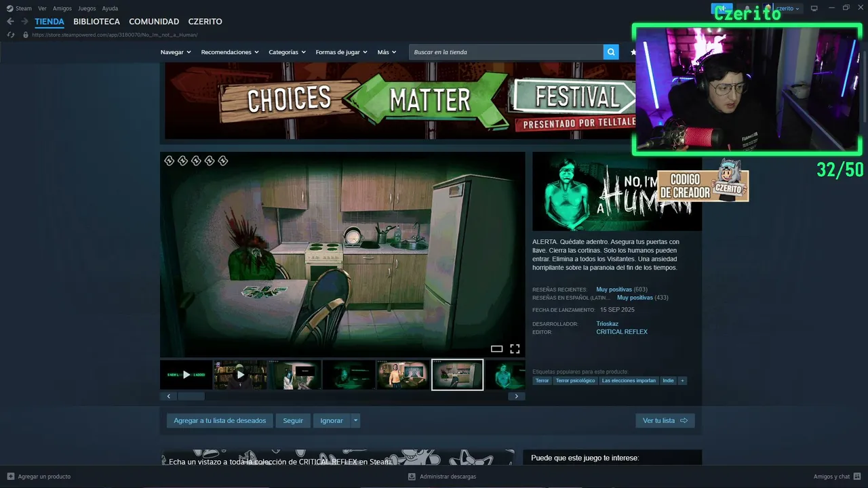Image resolution: width=868 pixels, height=488 pixels.
Task: Click the Las elecciones importan tag
Action: click(629, 381)
